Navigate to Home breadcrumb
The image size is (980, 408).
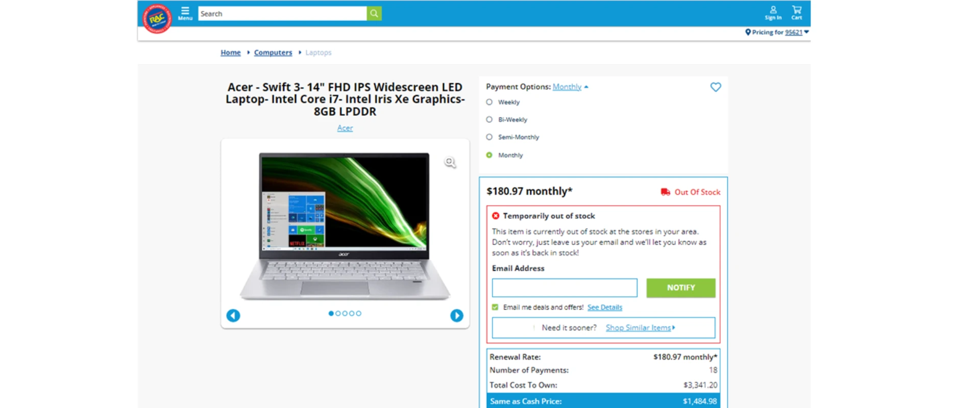pos(231,53)
